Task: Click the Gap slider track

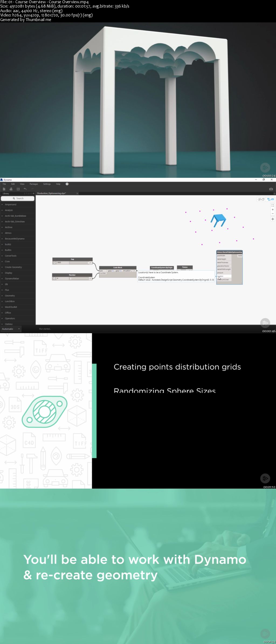Action: click(x=79, y=263)
